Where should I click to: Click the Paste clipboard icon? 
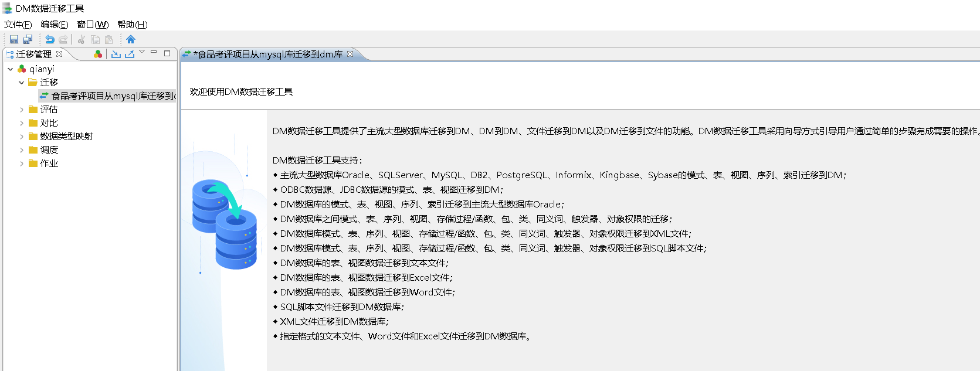tap(108, 39)
